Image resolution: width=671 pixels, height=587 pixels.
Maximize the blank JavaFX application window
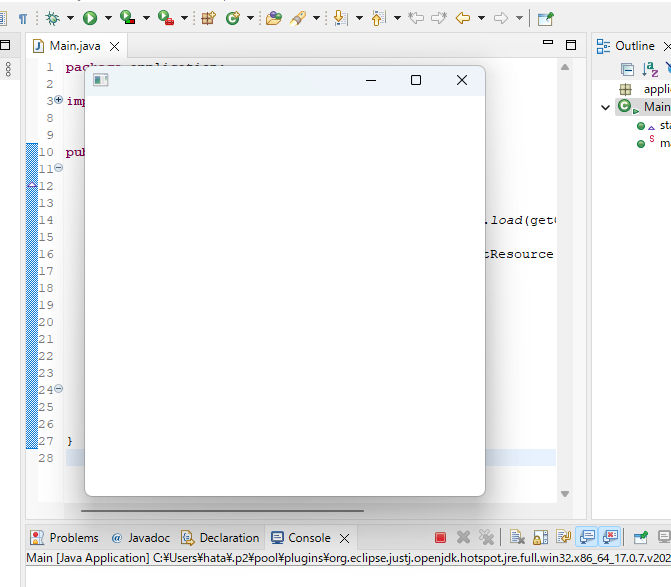[416, 80]
